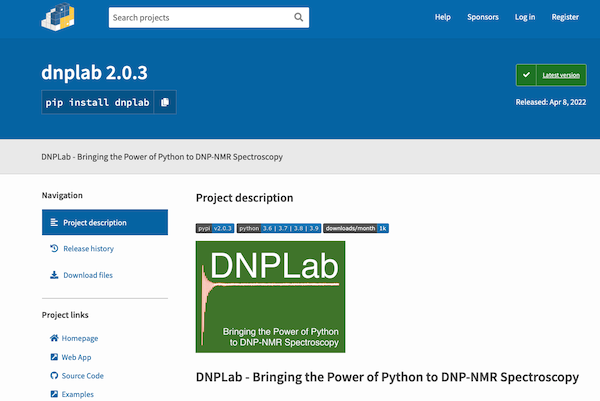The width and height of the screenshot is (600, 401).
Task: Open the Web App link
Action: pyautogui.click(x=76, y=357)
